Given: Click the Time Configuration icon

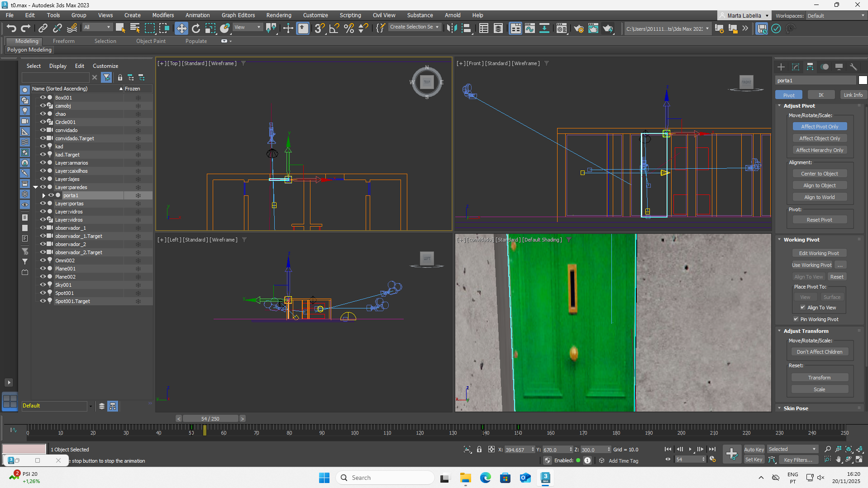Looking at the screenshot, I should [712, 460].
